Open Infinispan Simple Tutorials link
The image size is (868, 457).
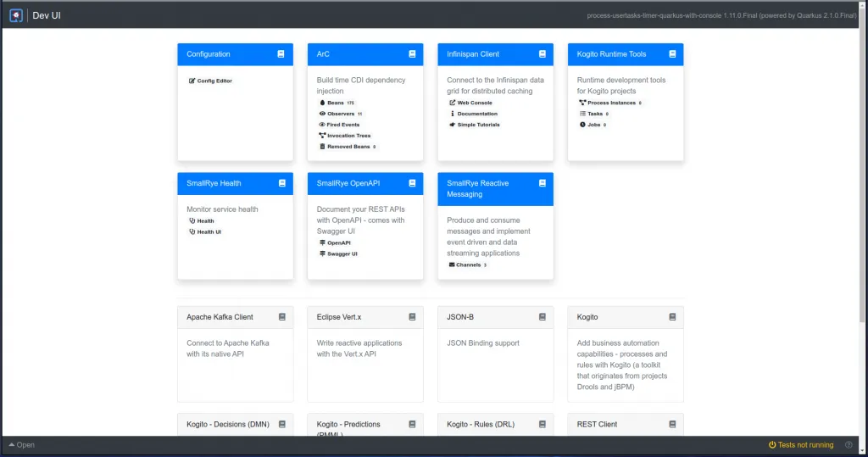[475, 125]
